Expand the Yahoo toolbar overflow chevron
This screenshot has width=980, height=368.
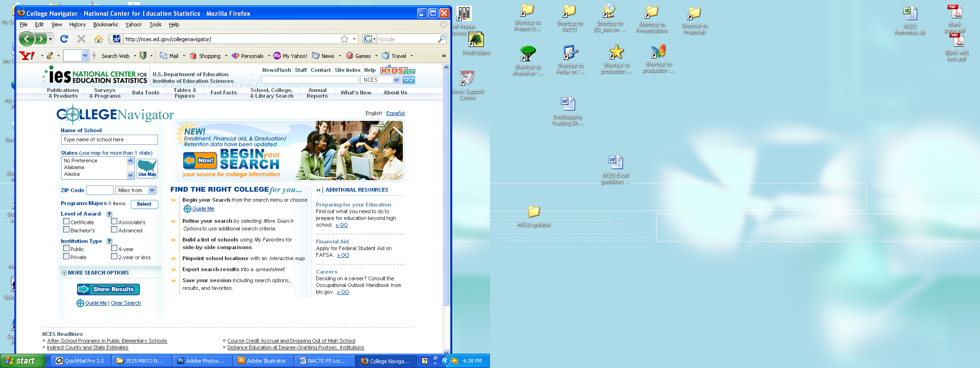444,56
